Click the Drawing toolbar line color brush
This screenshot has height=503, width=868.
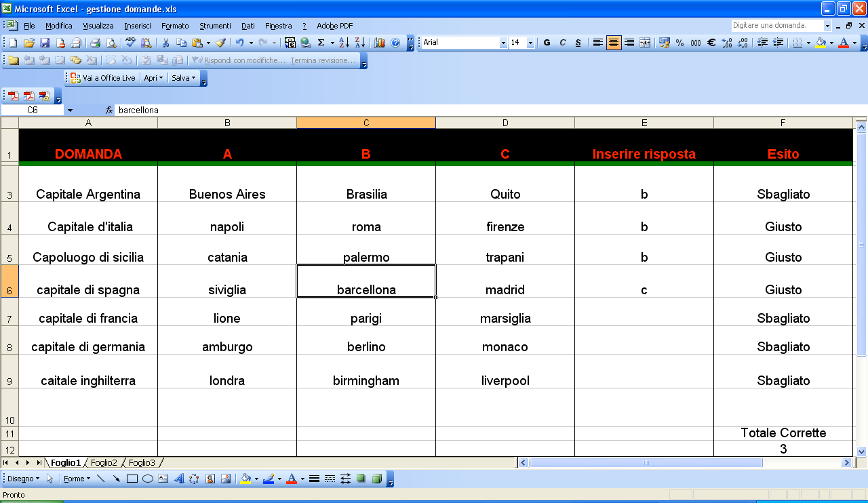point(269,479)
